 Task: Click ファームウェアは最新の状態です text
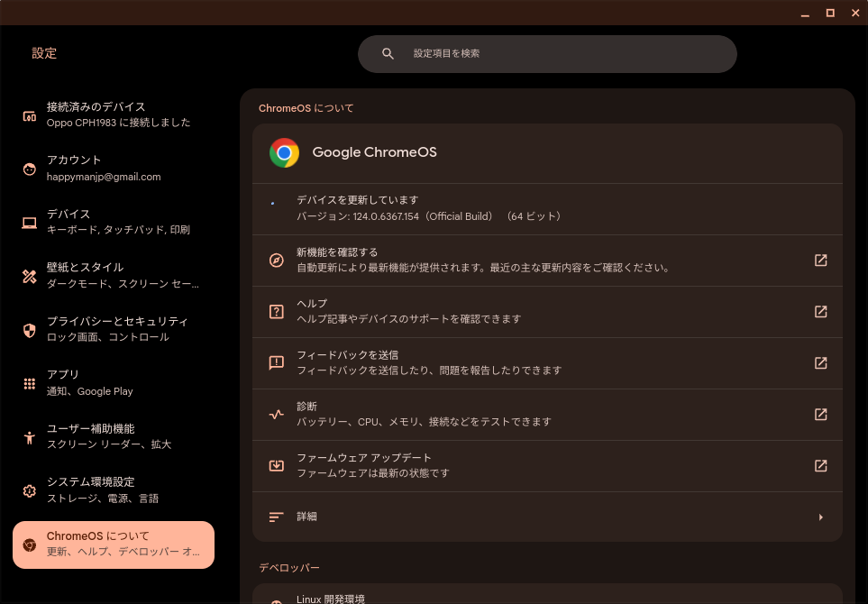[x=373, y=473]
